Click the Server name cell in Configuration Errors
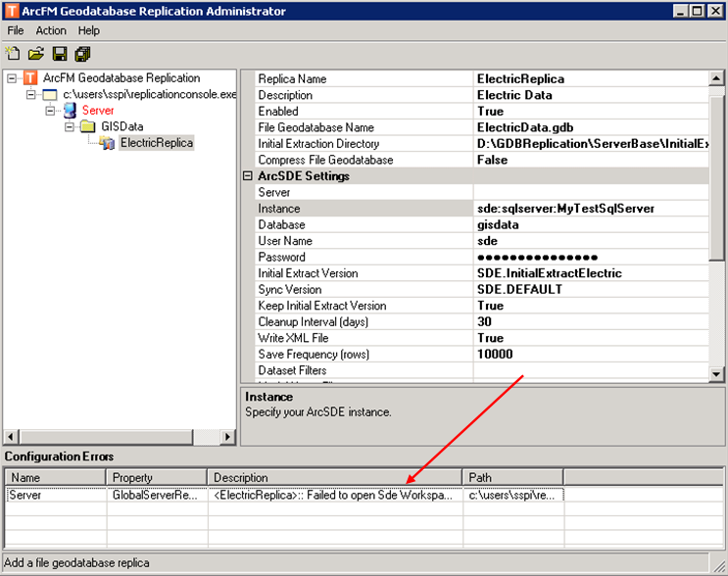 [56, 495]
